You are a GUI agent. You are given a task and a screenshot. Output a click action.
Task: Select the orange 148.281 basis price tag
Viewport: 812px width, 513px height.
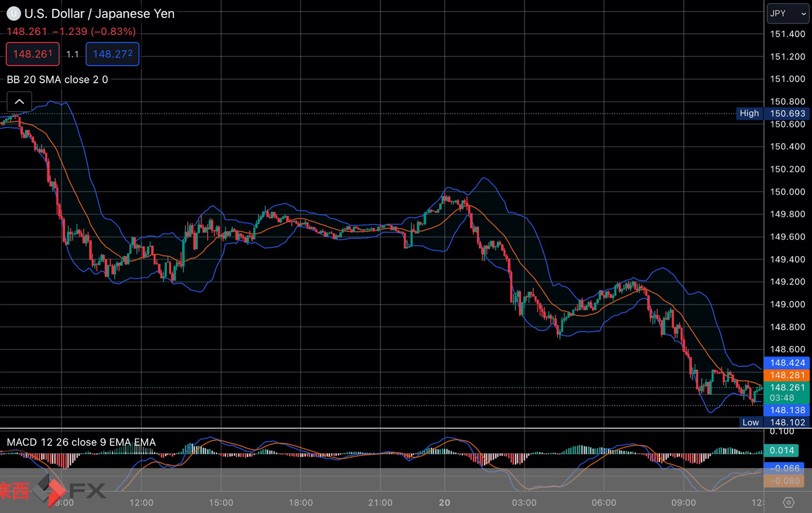point(787,375)
